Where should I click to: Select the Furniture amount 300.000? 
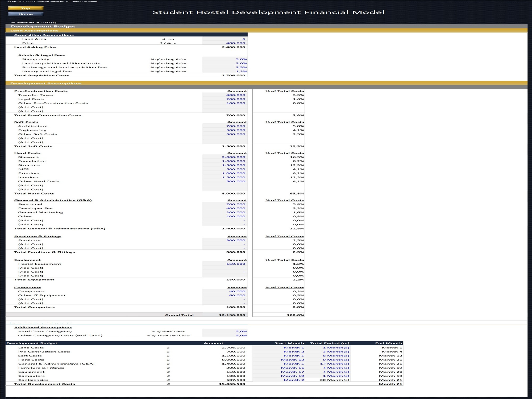click(x=225, y=240)
